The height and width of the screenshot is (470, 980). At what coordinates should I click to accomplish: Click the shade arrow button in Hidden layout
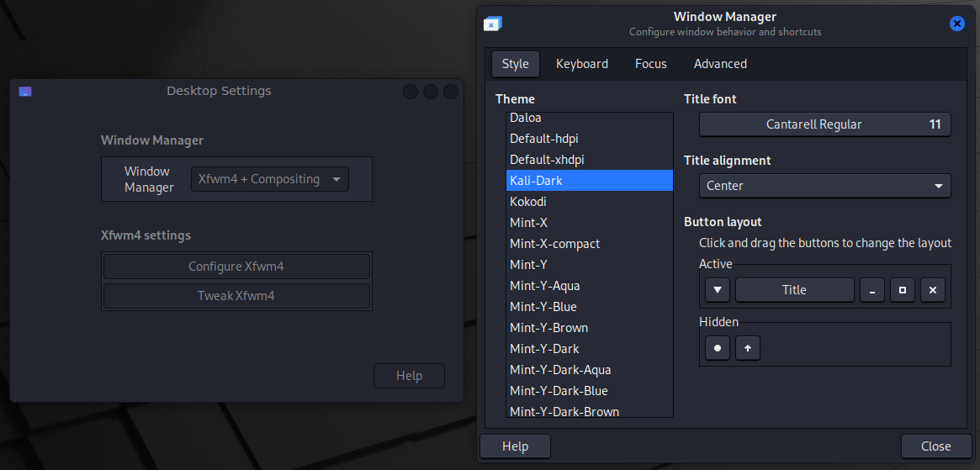pyautogui.click(x=748, y=348)
